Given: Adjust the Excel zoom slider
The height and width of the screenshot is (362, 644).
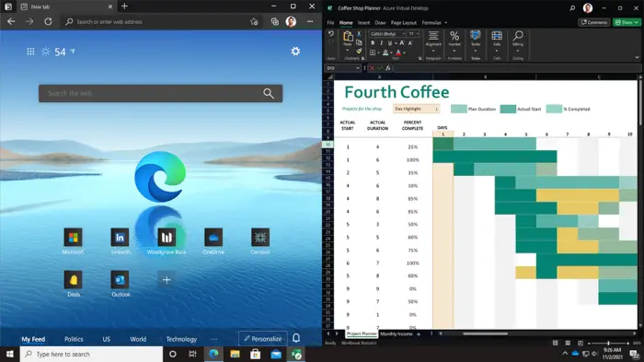Looking at the screenshot, I should pos(608,343).
